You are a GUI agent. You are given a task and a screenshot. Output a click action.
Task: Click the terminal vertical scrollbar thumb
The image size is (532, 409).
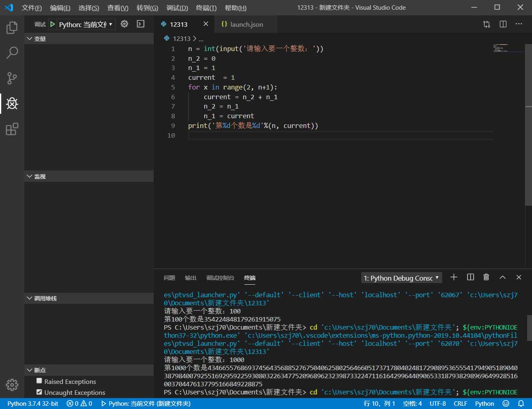click(x=529, y=328)
